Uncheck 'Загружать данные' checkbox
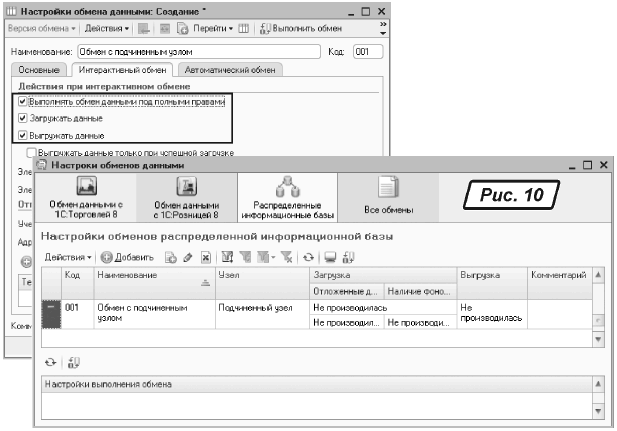The image size is (617, 431). (23, 119)
